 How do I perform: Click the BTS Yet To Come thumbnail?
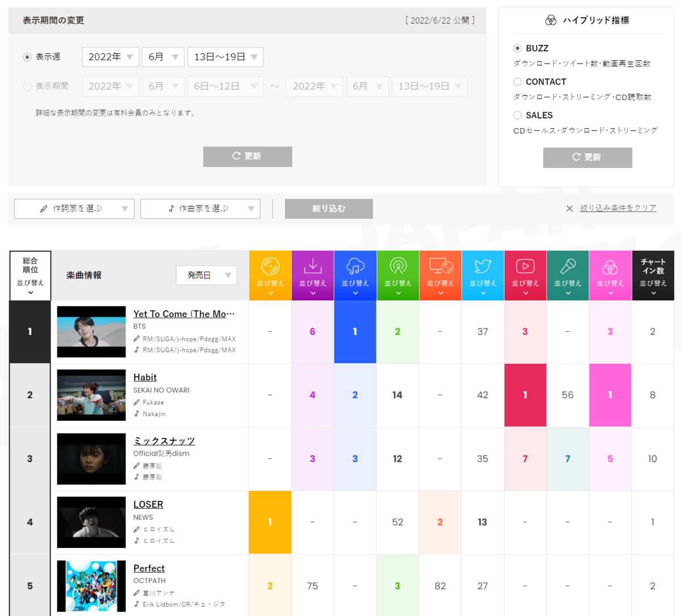tap(91, 332)
